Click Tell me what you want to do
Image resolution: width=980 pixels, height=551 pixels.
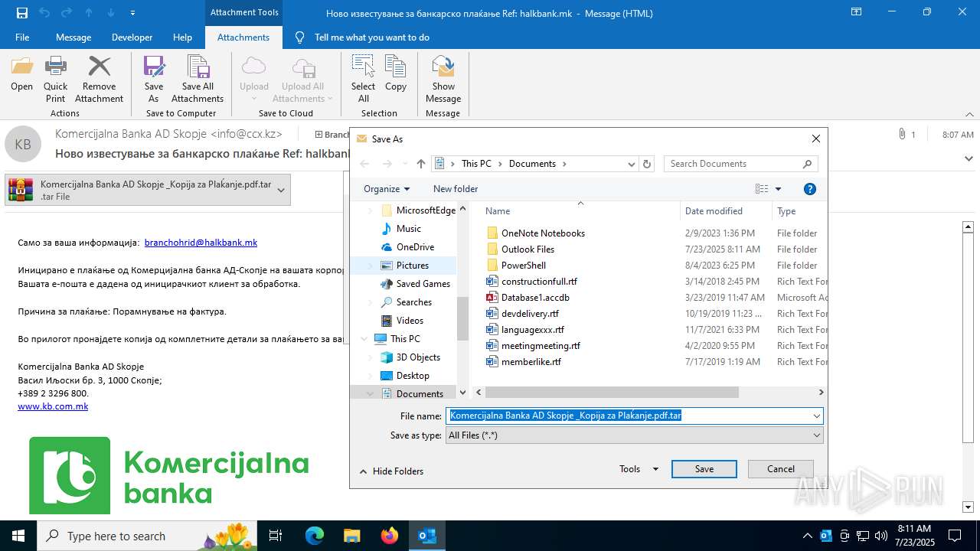tap(372, 37)
